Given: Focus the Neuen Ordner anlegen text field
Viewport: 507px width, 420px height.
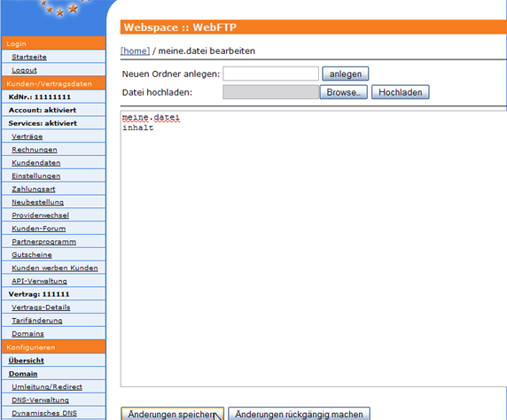Looking at the screenshot, I should 271,74.
